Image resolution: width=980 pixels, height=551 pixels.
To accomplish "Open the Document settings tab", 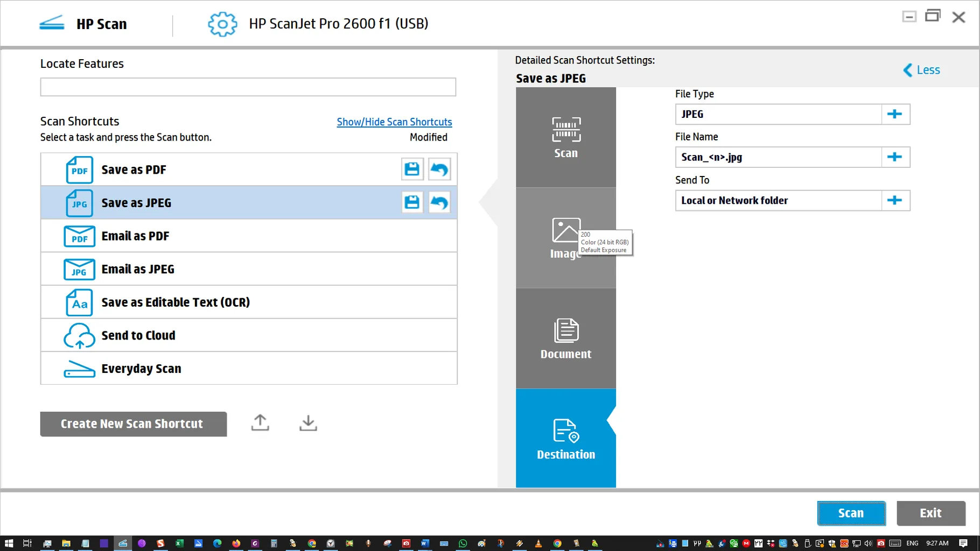I will coord(565,338).
